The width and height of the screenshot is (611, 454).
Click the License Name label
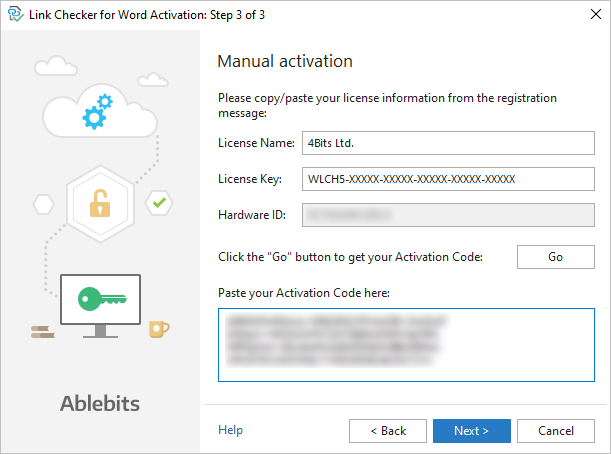pyautogui.click(x=256, y=143)
